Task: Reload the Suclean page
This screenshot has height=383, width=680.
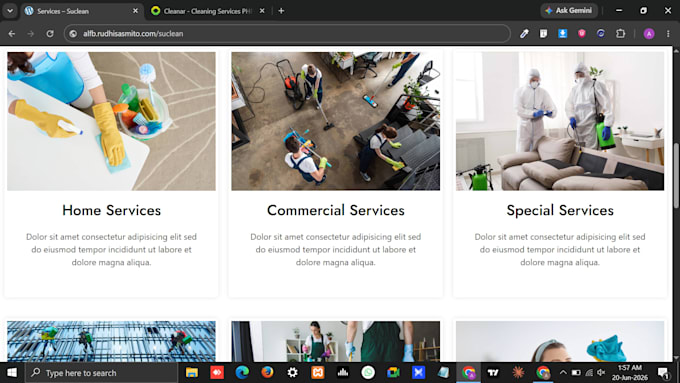Action: click(x=50, y=33)
